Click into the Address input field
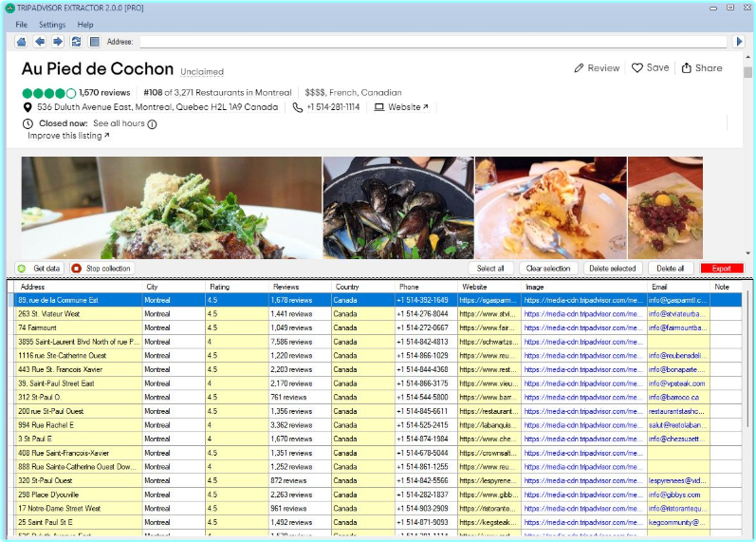756x542 pixels. [433, 42]
